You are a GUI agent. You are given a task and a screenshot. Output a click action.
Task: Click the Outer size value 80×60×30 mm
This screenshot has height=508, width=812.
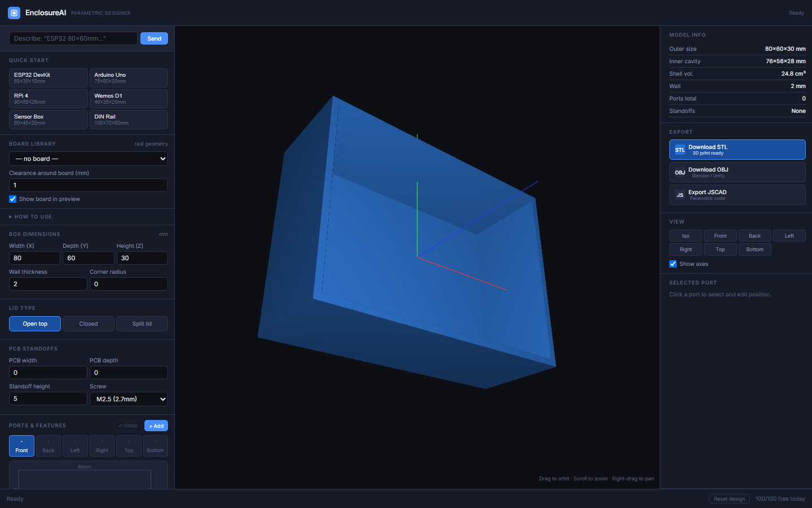(x=785, y=49)
